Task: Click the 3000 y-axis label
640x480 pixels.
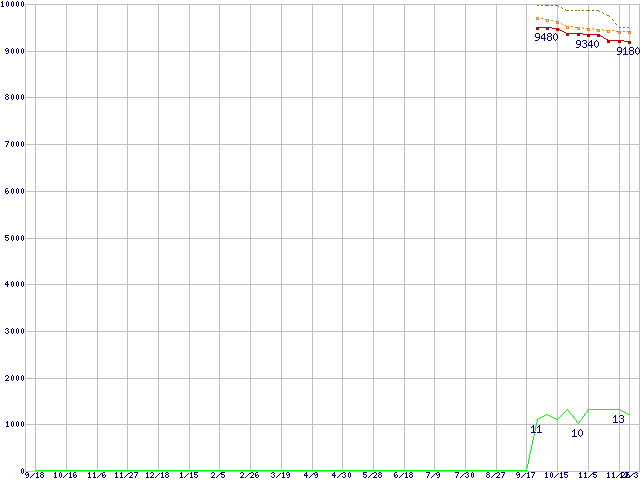Action: click(12, 331)
